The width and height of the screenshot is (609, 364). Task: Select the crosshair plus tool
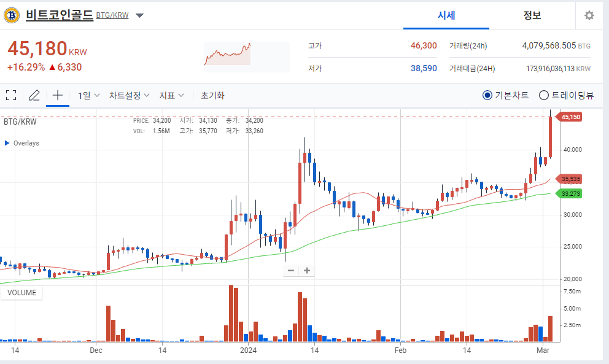click(58, 95)
